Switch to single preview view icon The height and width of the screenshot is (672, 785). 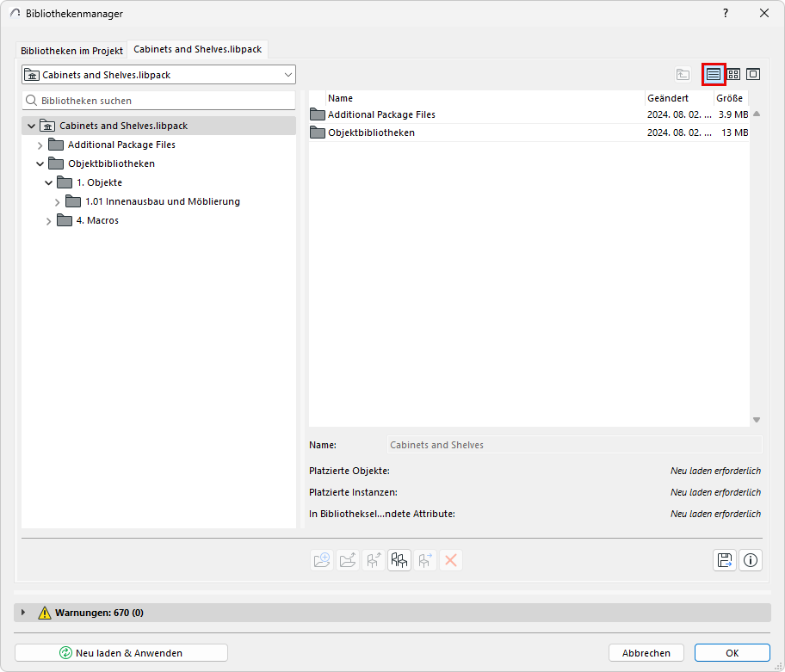tap(753, 75)
